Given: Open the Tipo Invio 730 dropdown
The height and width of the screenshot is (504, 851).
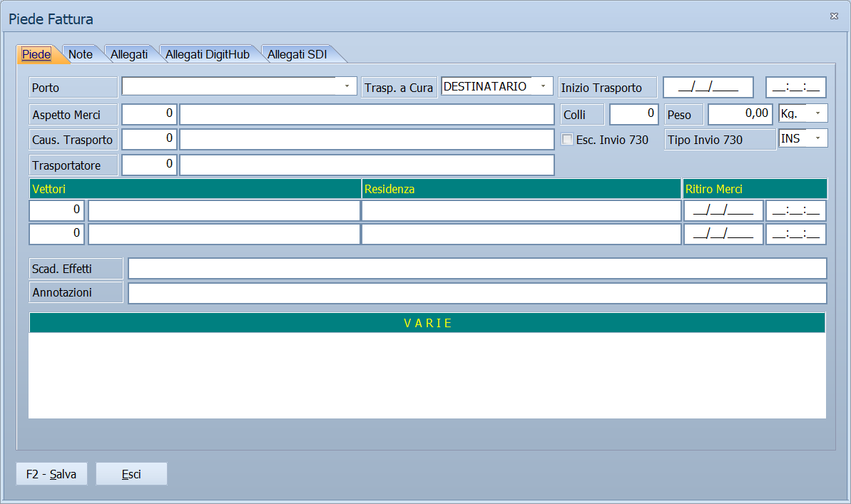Looking at the screenshot, I should [x=818, y=138].
